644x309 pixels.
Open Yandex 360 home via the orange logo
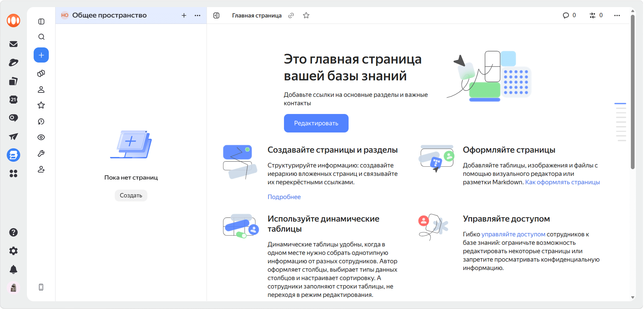pos(13,21)
